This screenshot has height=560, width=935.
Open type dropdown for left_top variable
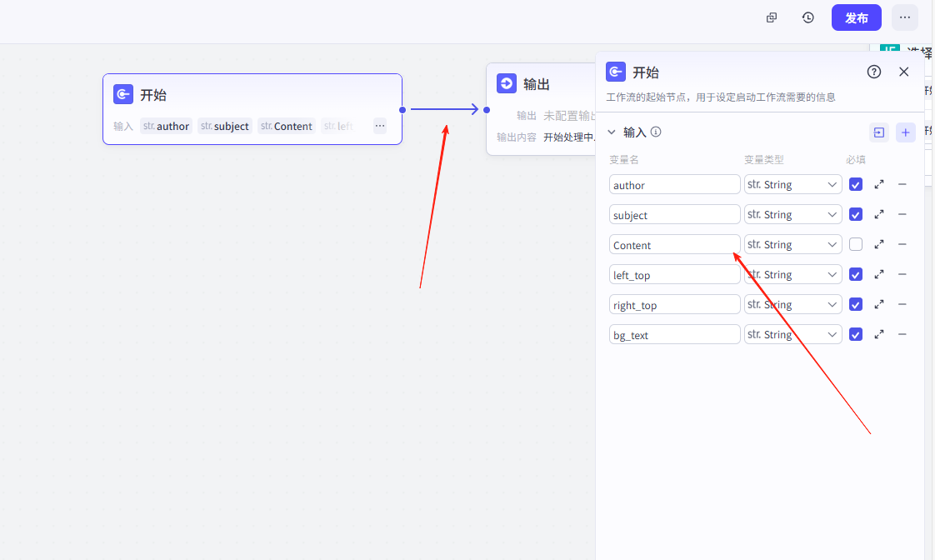tap(792, 274)
